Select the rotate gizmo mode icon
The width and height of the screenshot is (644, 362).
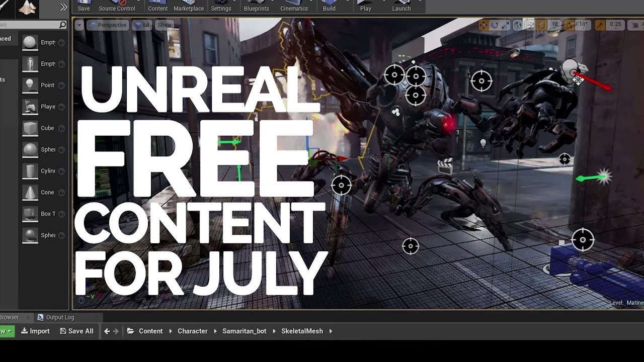click(x=495, y=25)
